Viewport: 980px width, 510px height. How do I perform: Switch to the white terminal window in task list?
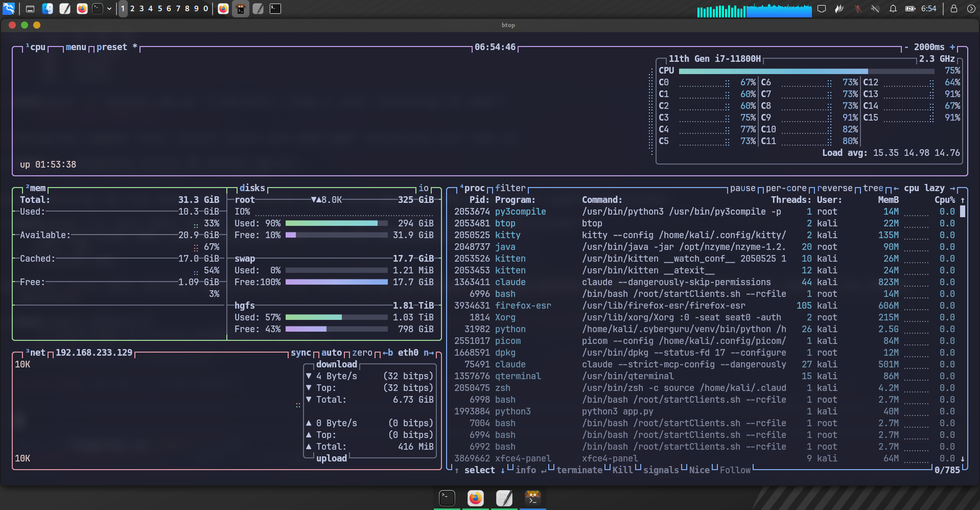click(x=275, y=9)
